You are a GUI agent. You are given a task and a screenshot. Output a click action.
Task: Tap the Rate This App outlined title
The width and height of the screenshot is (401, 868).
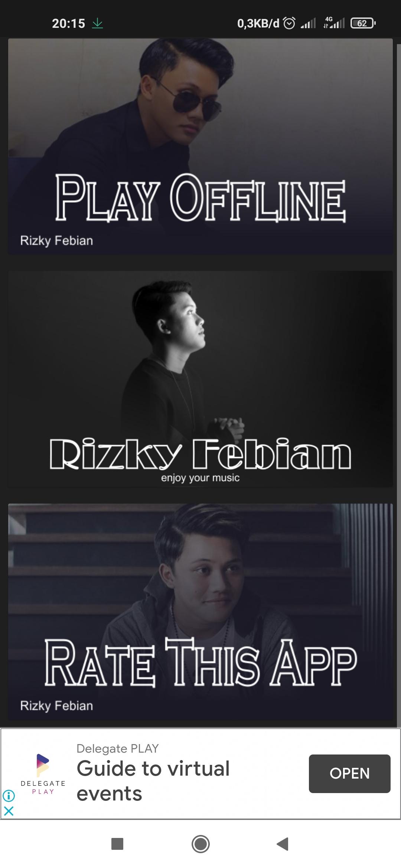tap(200, 662)
